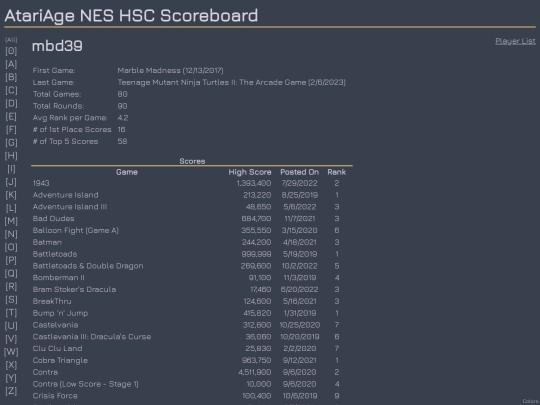The width and height of the screenshot is (540, 405).
Task: Filter games by letter [D]
Action: click(x=11, y=103)
